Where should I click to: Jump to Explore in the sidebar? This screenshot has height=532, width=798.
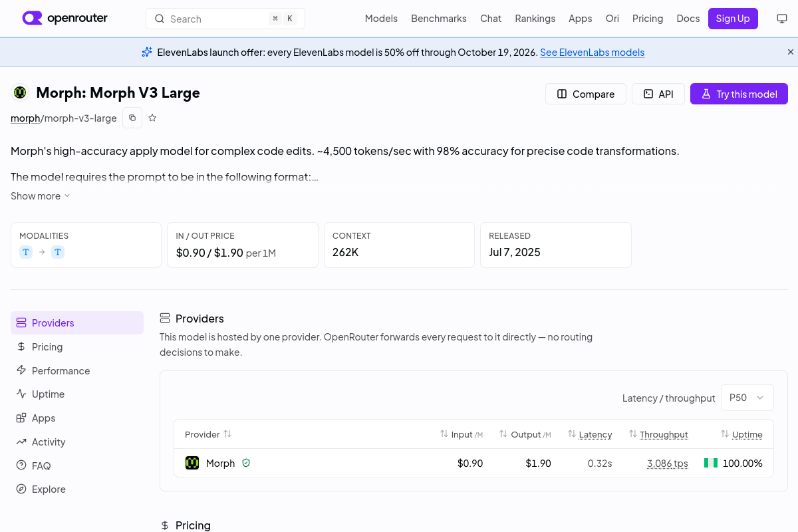(x=77, y=489)
